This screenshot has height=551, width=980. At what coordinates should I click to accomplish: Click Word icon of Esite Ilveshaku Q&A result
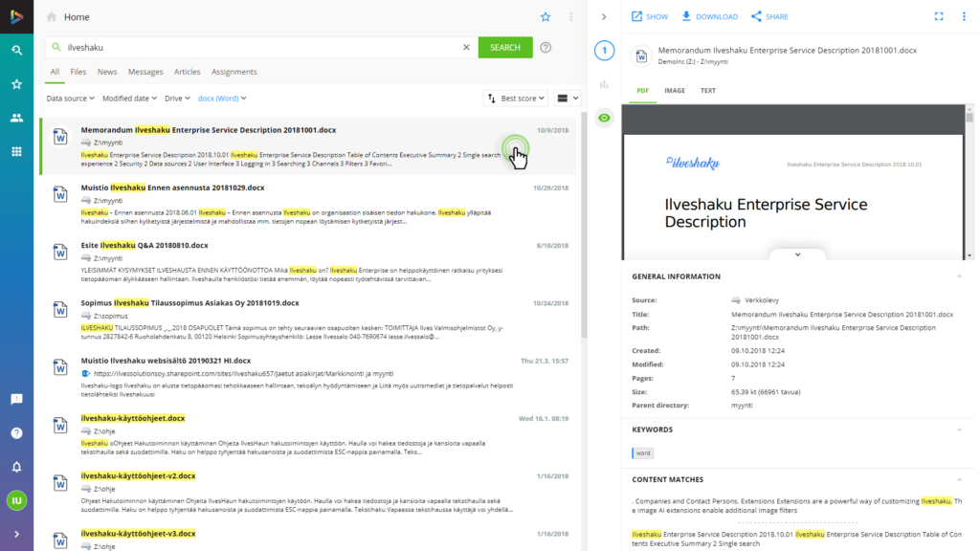pyautogui.click(x=60, y=253)
